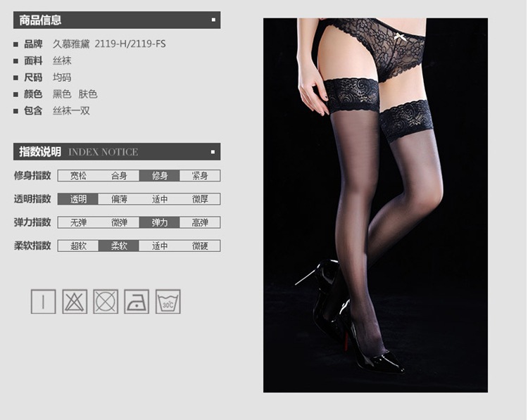Click the 黑色 color option text
The image size is (528, 420).
62,94
